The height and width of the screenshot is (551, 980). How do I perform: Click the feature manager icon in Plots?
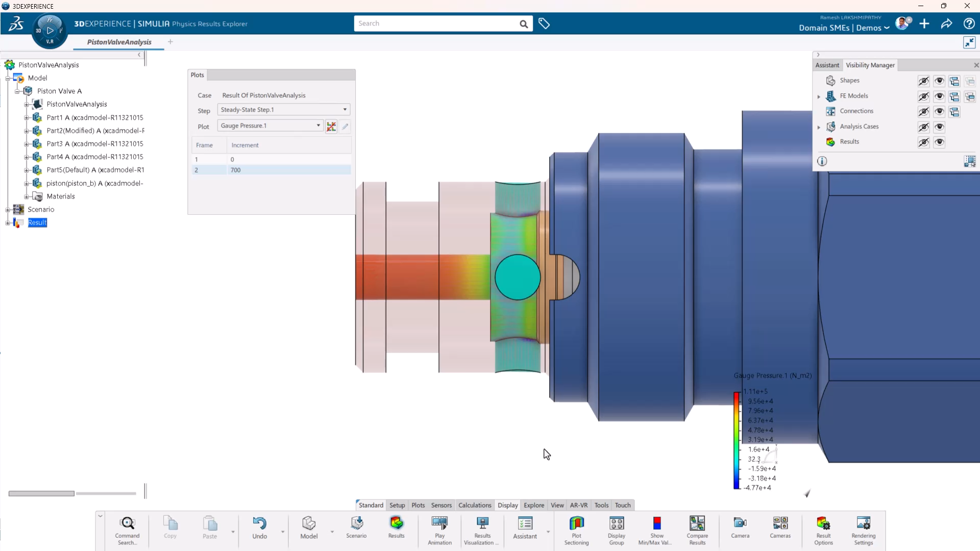[x=331, y=127]
